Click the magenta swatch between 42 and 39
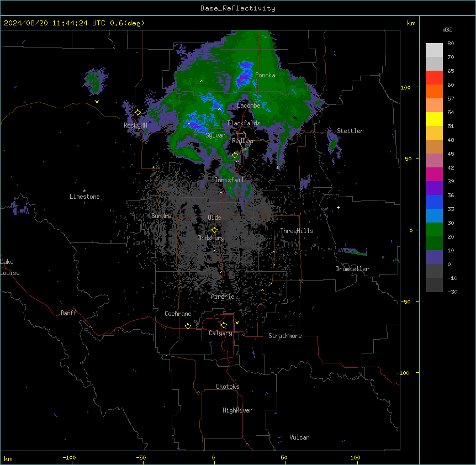The height and width of the screenshot is (465, 476). tap(434, 174)
